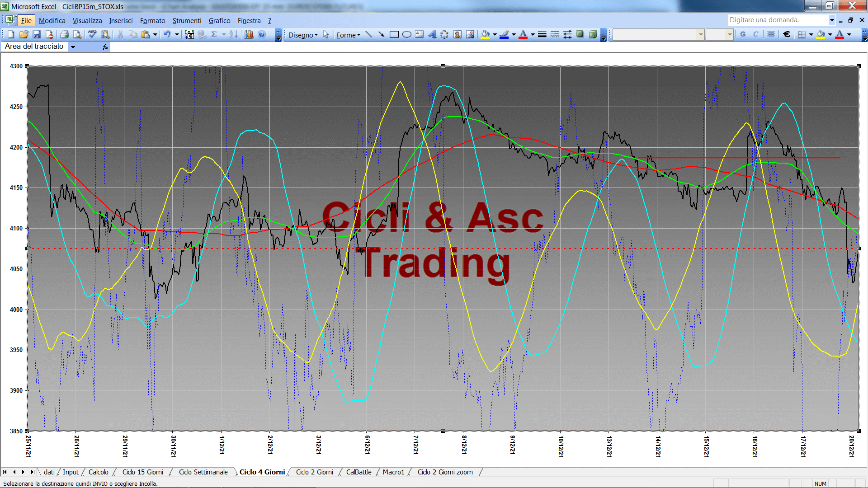Viewport: 868px width, 488px height.
Task: Select the Select Objects arrow tool
Action: [326, 34]
